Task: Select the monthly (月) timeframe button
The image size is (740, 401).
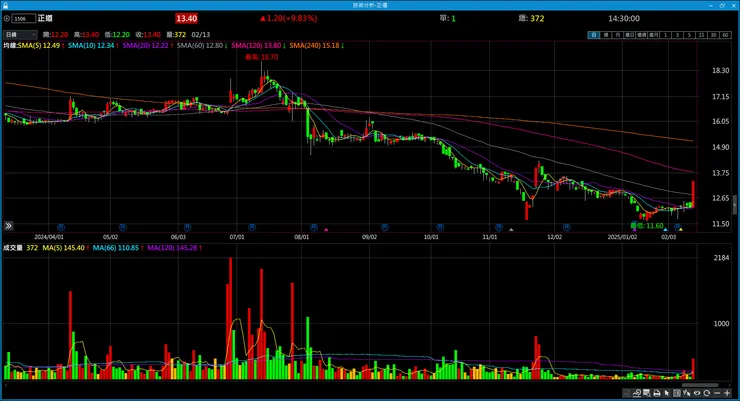Action: pos(618,35)
